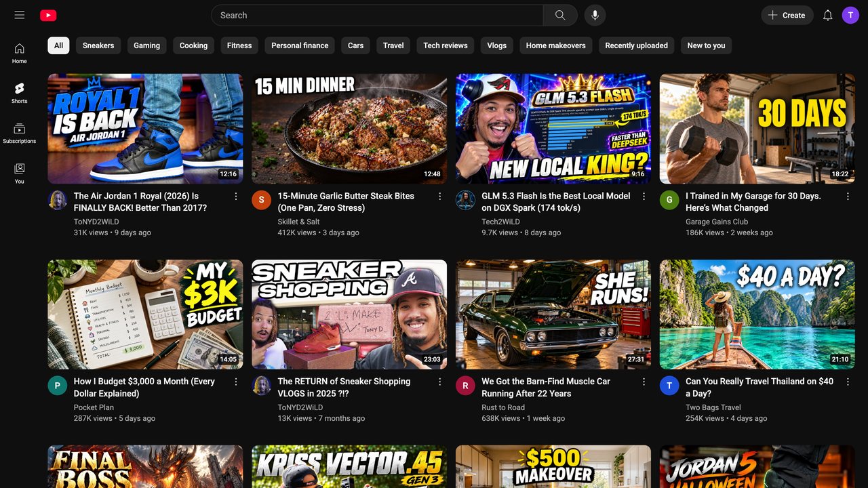Switch to the Tech reviews chip
This screenshot has height=488, width=868.
[446, 45]
